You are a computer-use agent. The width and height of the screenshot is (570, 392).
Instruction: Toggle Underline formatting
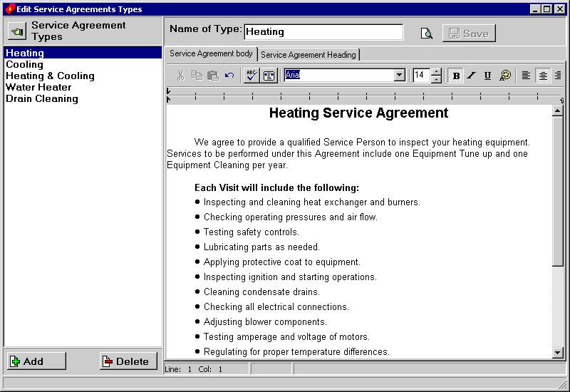pos(487,76)
